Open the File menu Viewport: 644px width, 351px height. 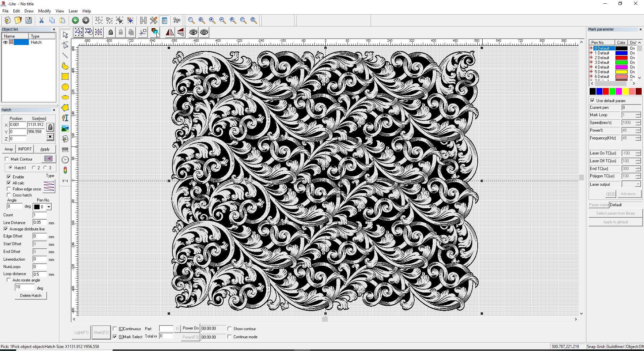pyautogui.click(x=5, y=11)
